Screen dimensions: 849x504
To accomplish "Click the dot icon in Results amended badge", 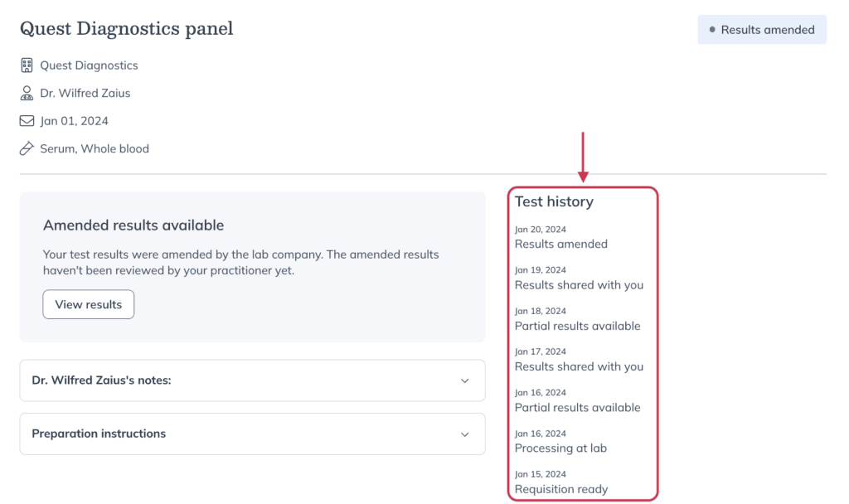I will coord(712,30).
